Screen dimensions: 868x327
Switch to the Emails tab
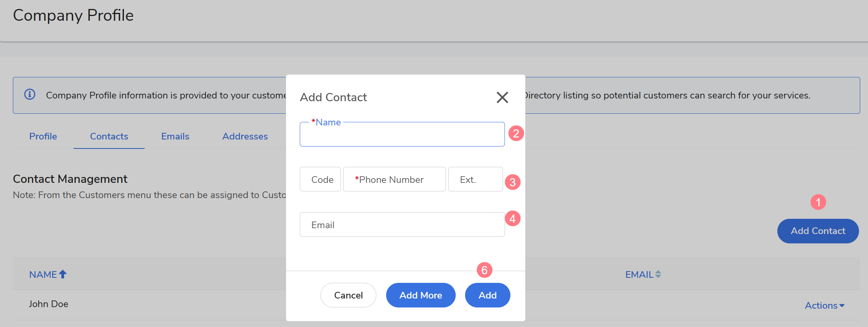pyautogui.click(x=175, y=136)
